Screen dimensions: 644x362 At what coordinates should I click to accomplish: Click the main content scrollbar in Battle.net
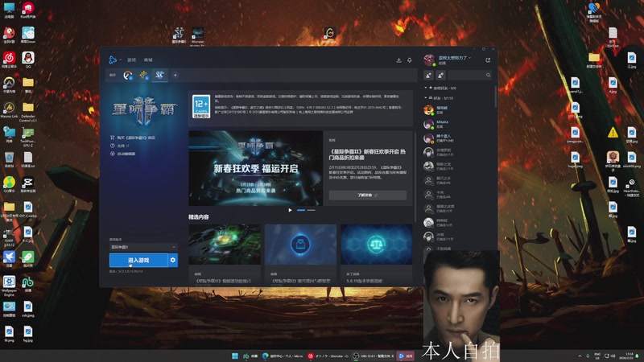pos(415,176)
